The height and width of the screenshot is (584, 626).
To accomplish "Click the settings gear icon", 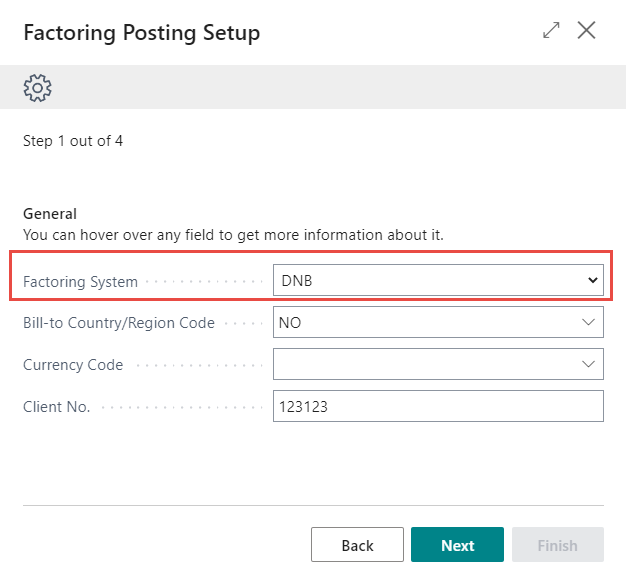I will [x=37, y=88].
